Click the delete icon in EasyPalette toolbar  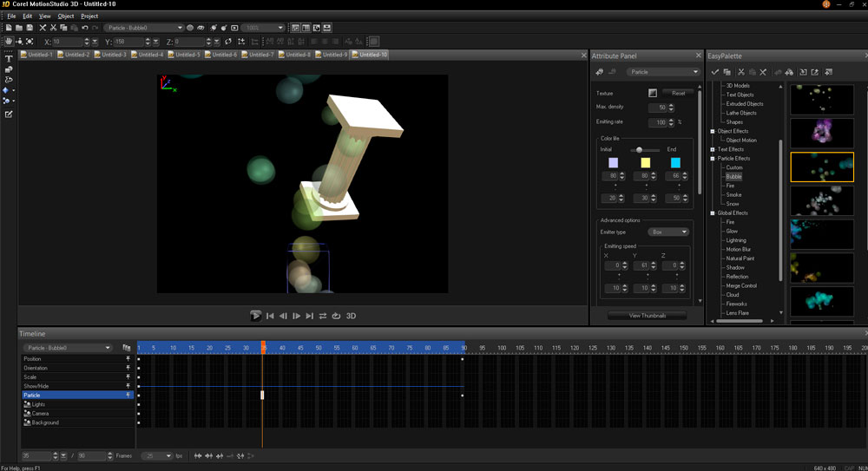(763, 72)
